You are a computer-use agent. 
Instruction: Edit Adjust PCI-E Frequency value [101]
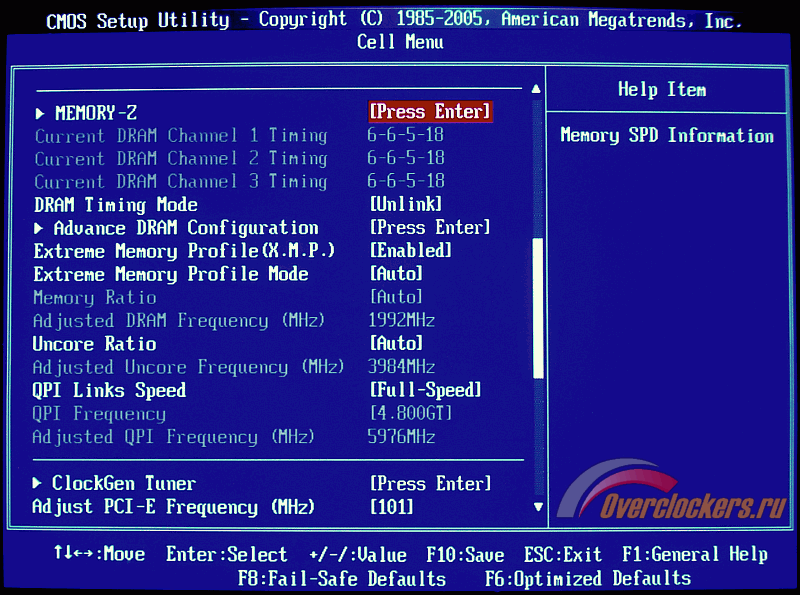391,507
